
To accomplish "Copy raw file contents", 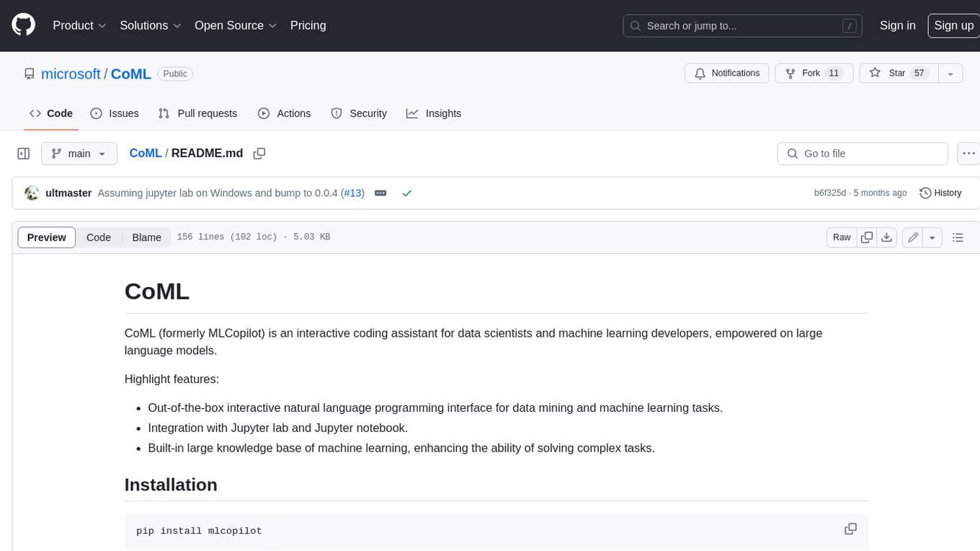I will tap(867, 237).
